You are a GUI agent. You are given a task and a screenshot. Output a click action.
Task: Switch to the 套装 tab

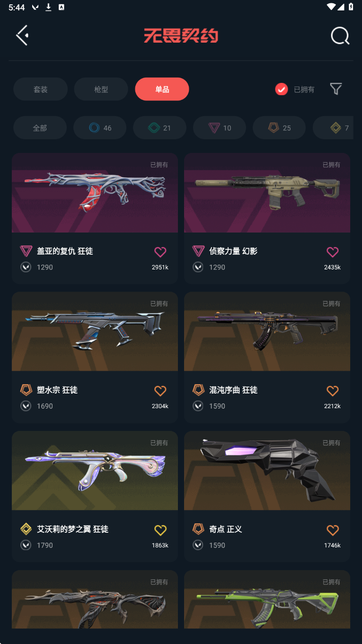coord(40,89)
